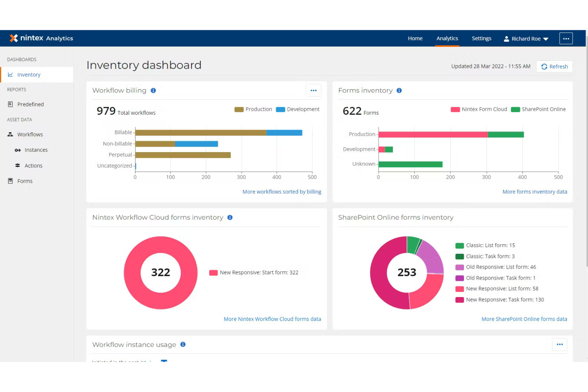The width and height of the screenshot is (588, 392).
Task: Click the Development bar in Forms inventory
Action: pos(386,149)
